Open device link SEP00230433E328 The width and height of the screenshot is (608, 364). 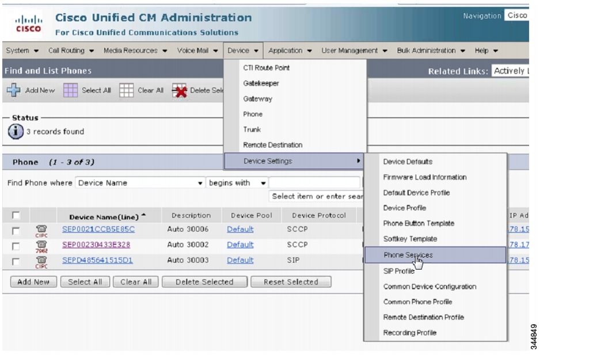pos(96,245)
